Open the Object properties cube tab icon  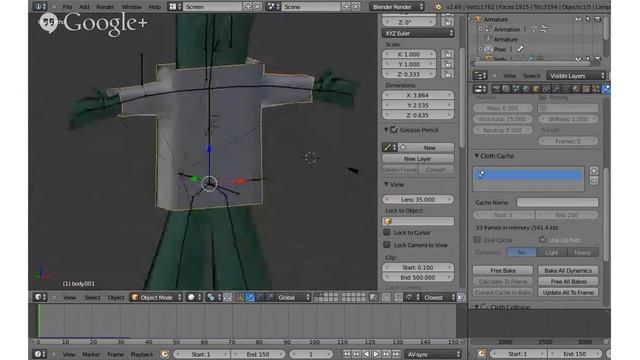coord(536,89)
